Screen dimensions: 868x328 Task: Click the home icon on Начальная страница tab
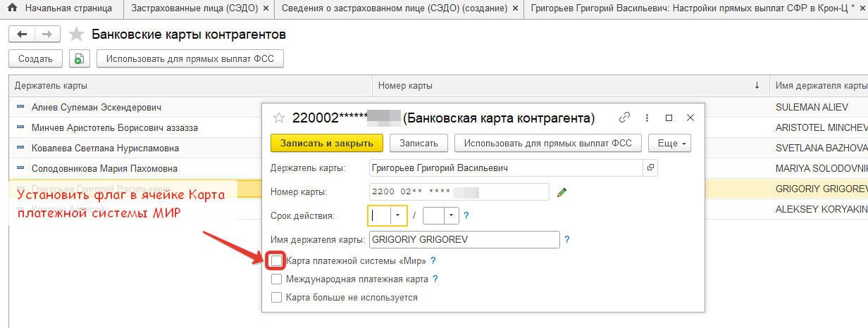pos(12,9)
